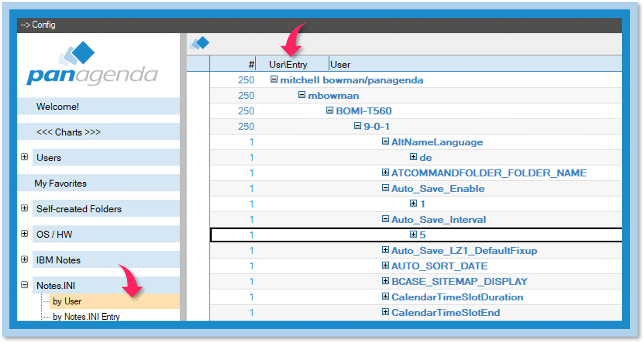The height and width of the screenshot is (343, 644).
Task: Click the User column header
Action: tap(341, 65)
